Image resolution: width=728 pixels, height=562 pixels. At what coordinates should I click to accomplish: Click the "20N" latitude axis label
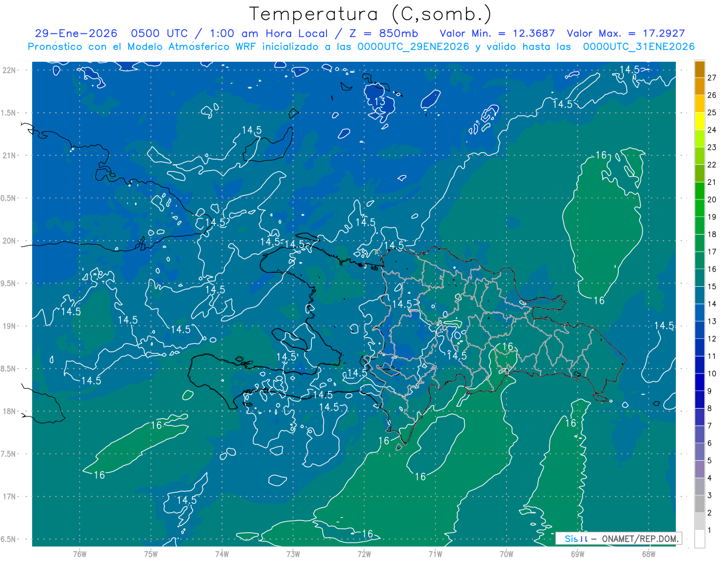click(10, 241)
